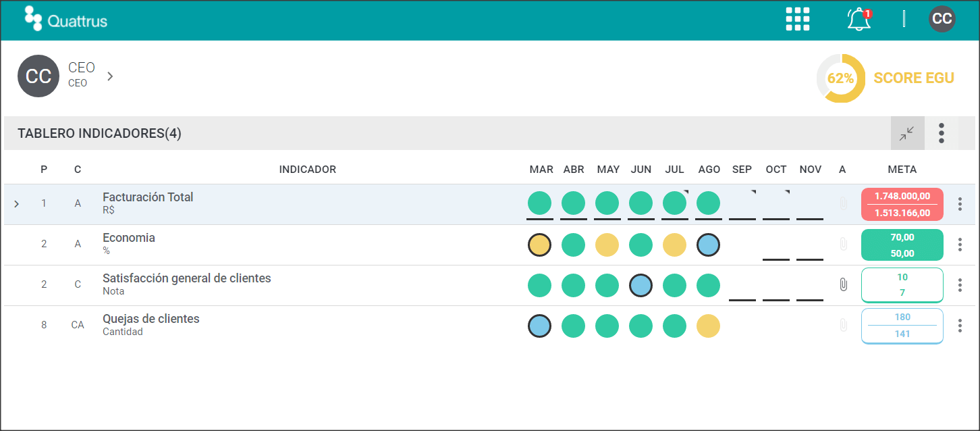Click the Facturación Total indicator name

point(148,197)
